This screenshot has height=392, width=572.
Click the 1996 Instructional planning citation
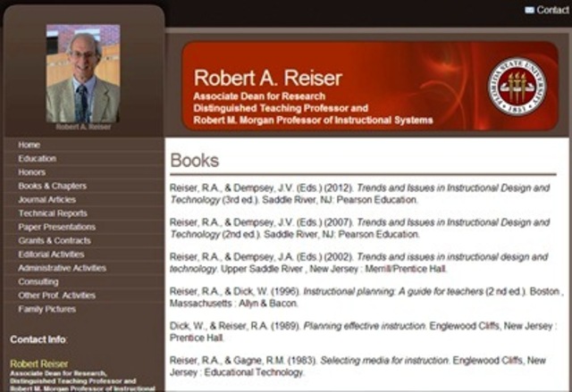click(x=366, y=297)
